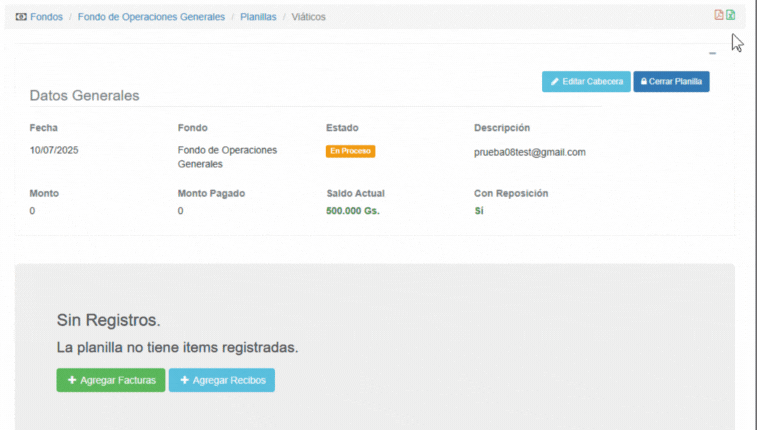Select the date 10/07/2025
757x430 pixels.
coord(54,150)
